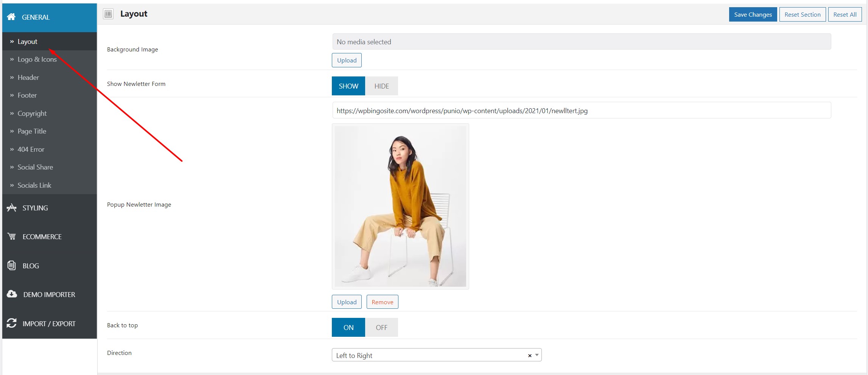Image resolution: width=868 pixels, height=375 pixels.
Task: Set Show Newletter Form to HIDE
Action: pos(381,86)
